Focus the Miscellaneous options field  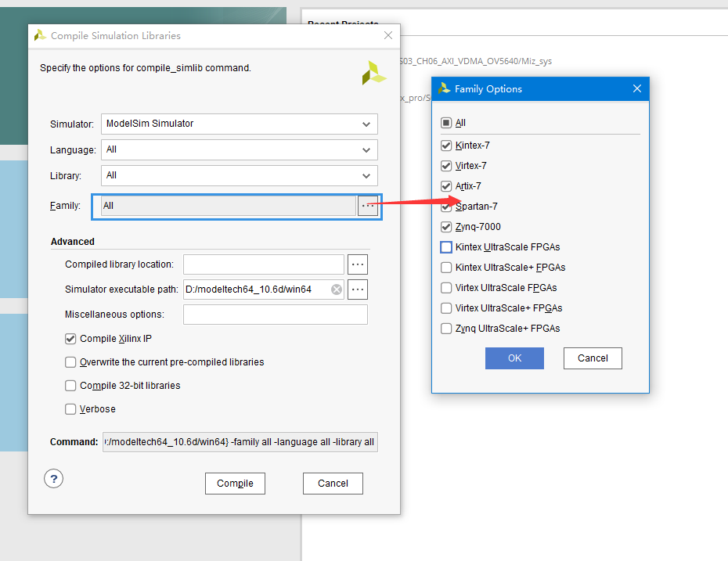[276, 315]
